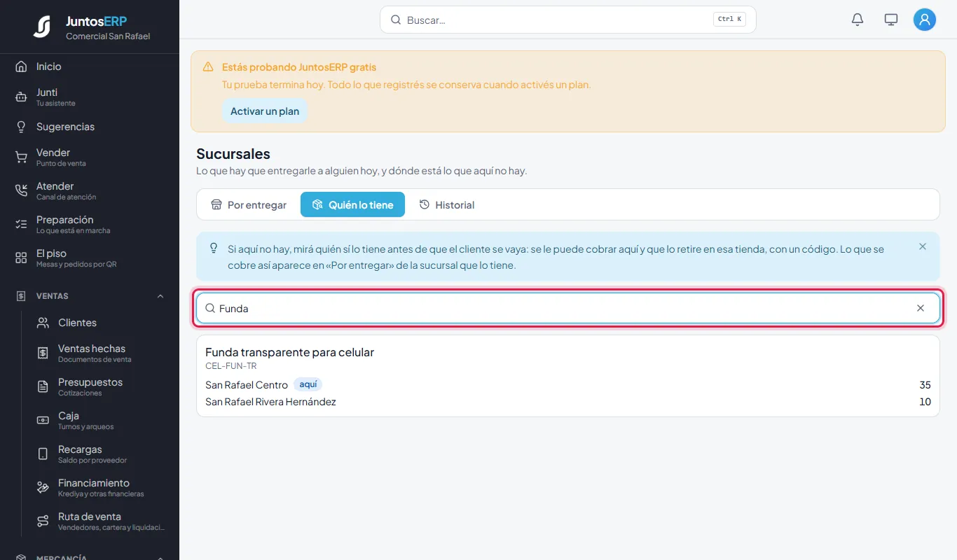The image size is (957, 560).
Task: Open Sugerencias in the sidebar
Action: (90, 127)
